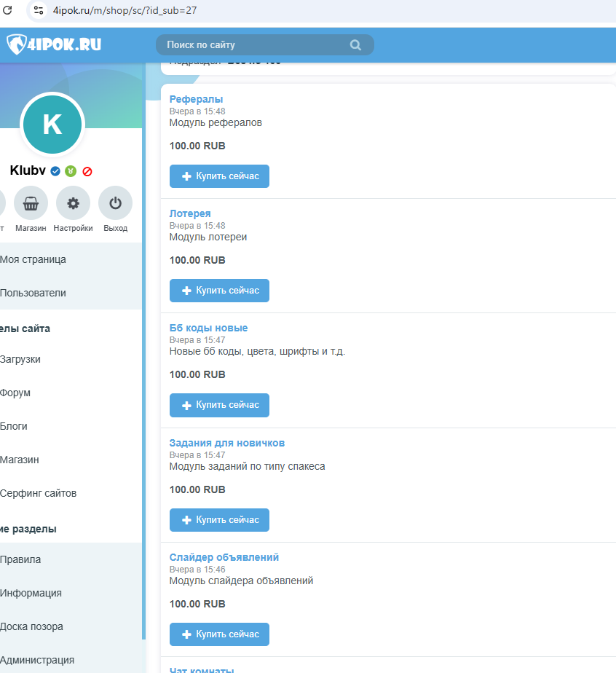Open Форум section in sidebar

point(15,393)
